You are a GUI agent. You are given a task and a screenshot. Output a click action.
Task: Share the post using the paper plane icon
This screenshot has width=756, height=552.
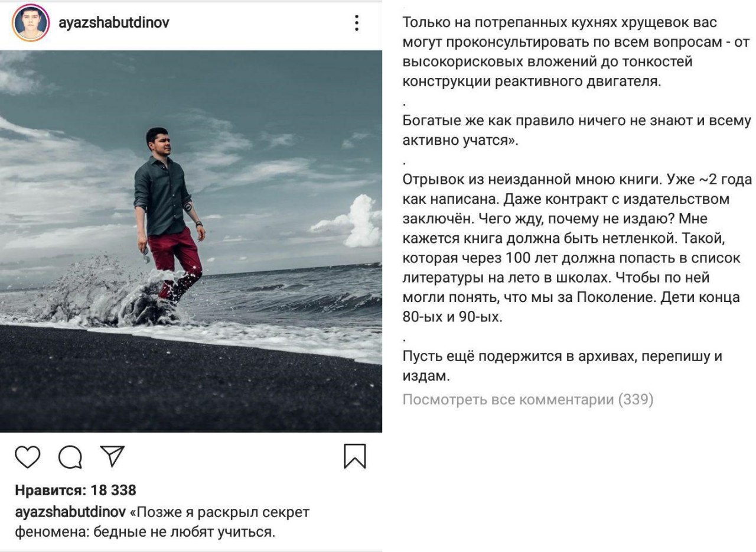pyautogui.click(x=112, y=456)
